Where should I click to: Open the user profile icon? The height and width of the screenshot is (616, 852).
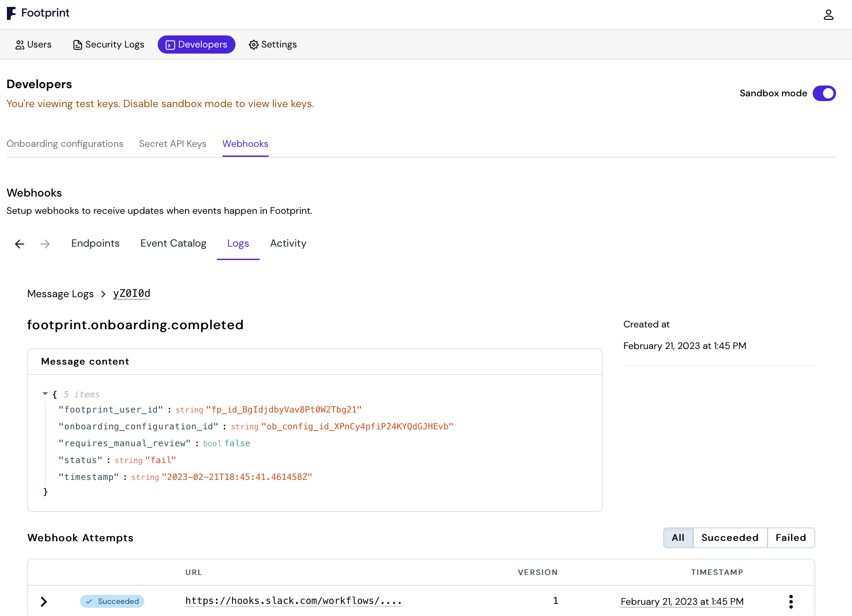[x=828, y=15]
